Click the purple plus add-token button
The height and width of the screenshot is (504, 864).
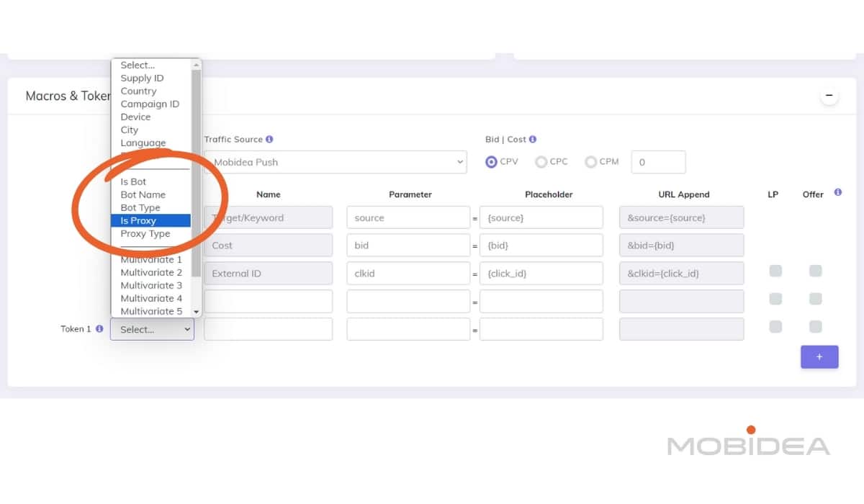(x=819, y=356)
